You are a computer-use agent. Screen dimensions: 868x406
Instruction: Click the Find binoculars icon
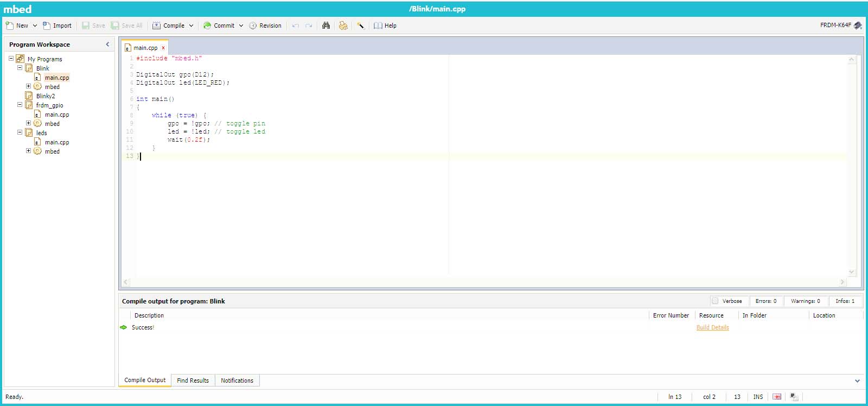click(326, 26)
